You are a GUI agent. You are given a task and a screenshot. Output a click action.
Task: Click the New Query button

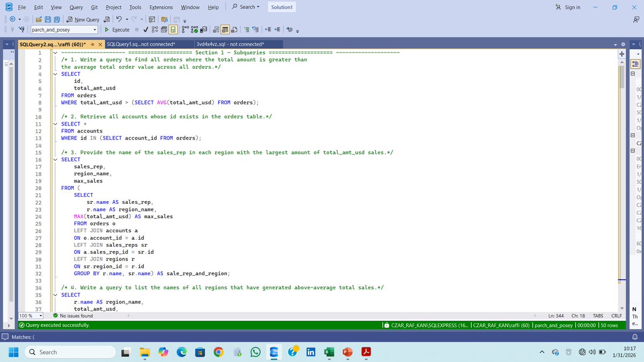pos(83,19)
